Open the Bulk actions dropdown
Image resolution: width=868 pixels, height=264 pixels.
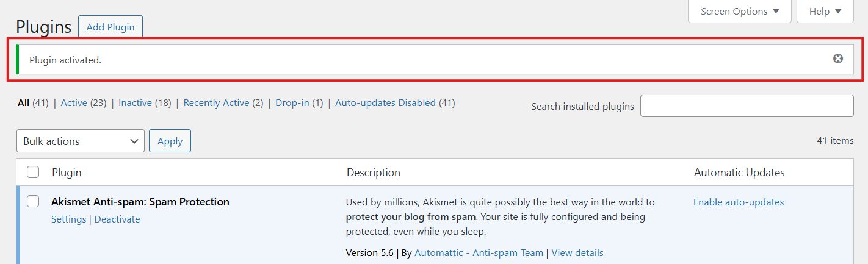point(81,141)
